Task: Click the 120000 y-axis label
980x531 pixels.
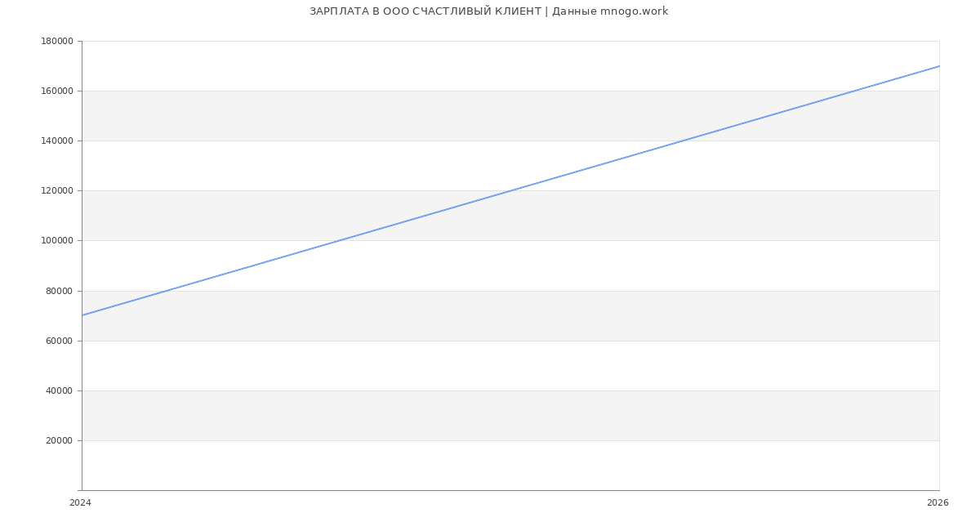Action: coord(56,191)
